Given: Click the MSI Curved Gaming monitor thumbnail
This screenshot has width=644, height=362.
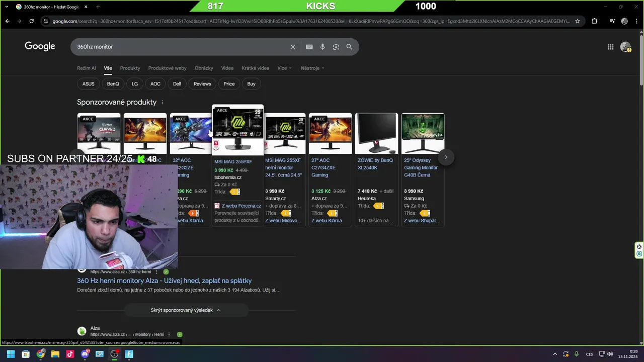Looking at the screenshot, I should (99, 133).
